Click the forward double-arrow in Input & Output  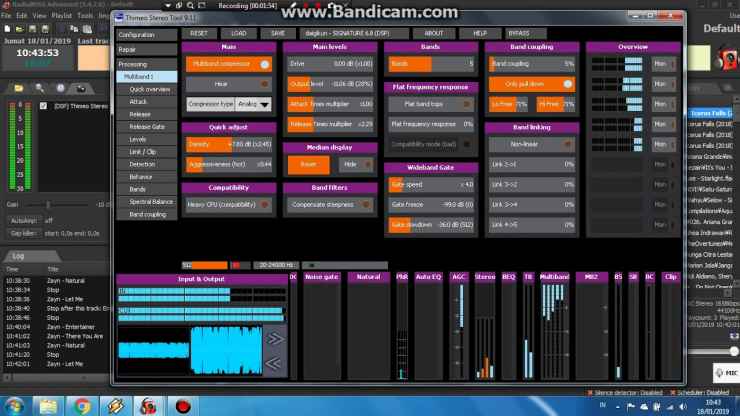pos(275,338)
